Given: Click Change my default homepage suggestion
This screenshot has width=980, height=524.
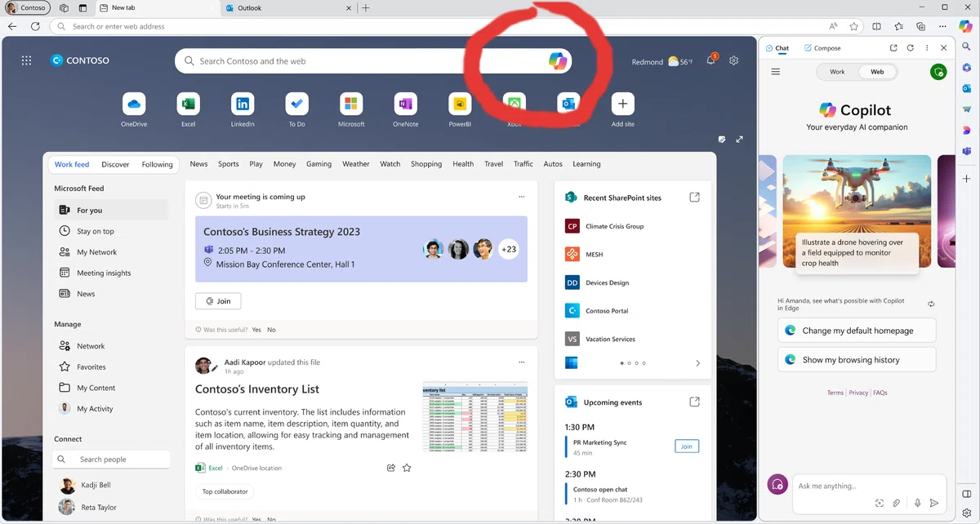Looking at the screenshot, I should pos(857,331).
